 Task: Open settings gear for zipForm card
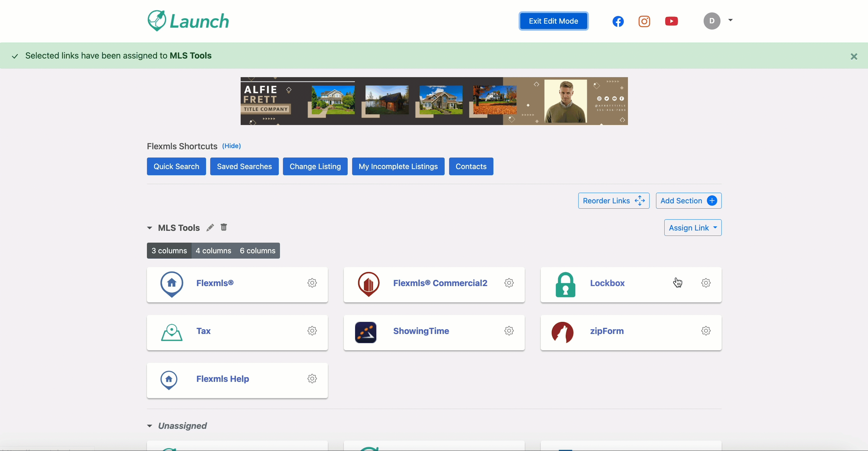tap(706, 330)
